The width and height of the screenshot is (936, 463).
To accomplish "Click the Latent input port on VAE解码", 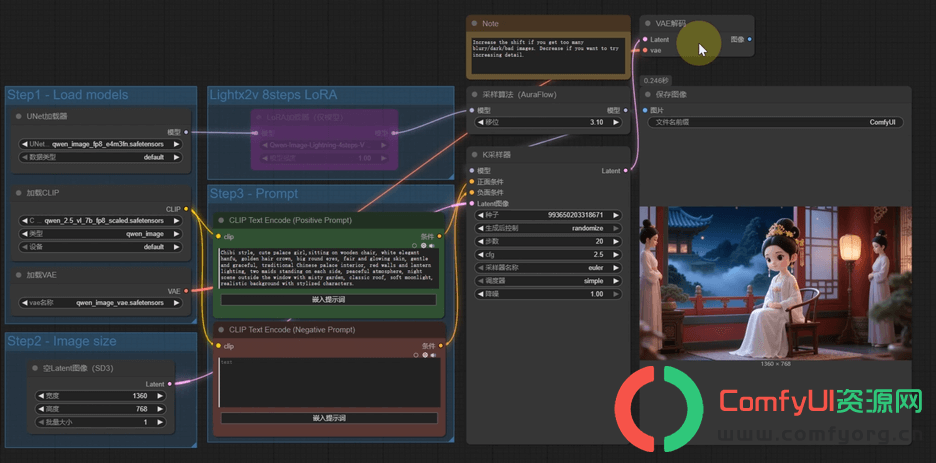I will point(645,39).
